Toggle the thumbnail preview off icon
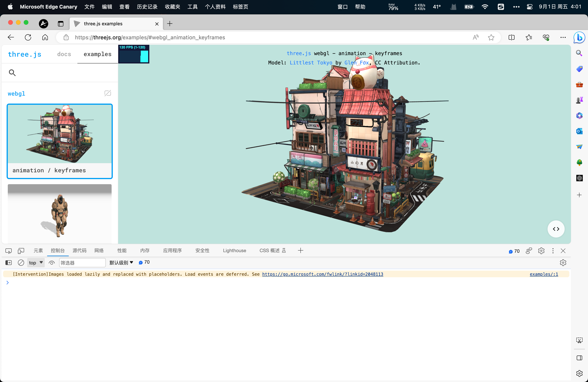The width and height of the screenshot is (588, 382). coord(108,93)
